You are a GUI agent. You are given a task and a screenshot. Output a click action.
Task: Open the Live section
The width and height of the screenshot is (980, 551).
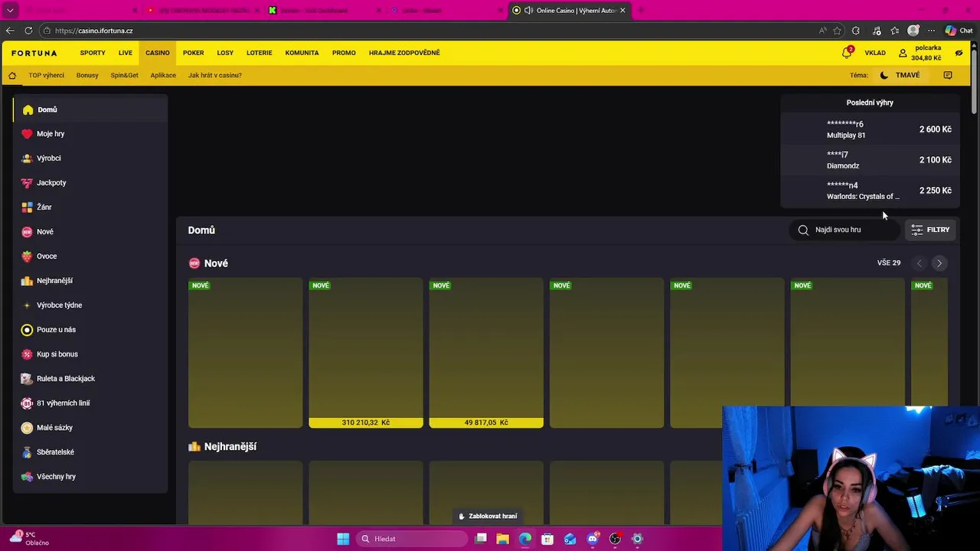click(x=126, y=53)
